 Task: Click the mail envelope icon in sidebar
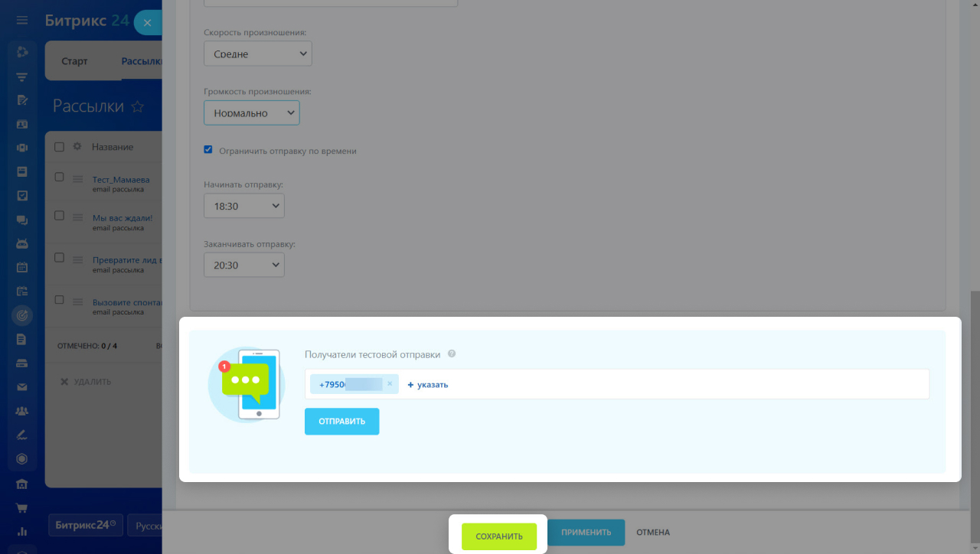tap(22, 387)
